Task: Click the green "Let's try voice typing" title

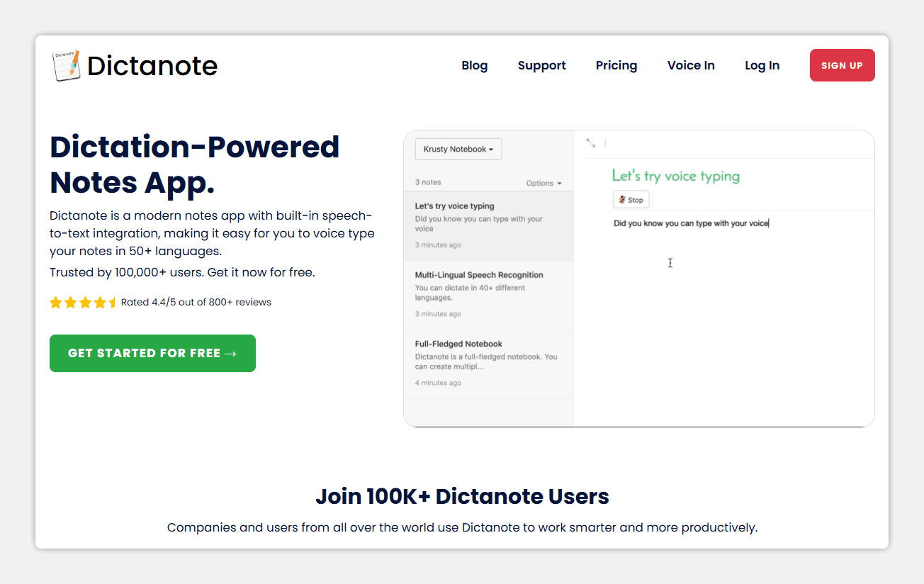Action: click(x=676, y=176)
